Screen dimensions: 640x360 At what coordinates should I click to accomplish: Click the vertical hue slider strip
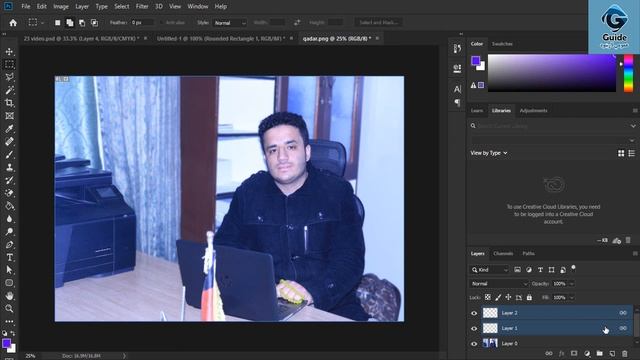coord(629,73)
